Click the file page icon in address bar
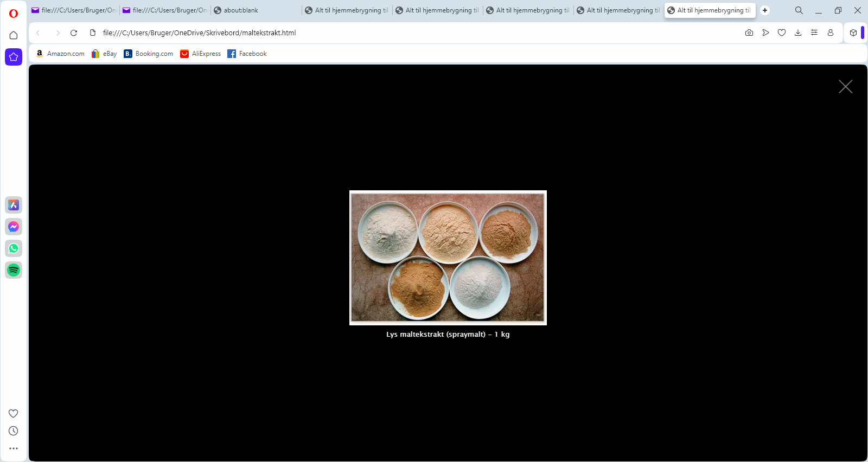Viewport: 868px width, 462px height. pos(93,33)
